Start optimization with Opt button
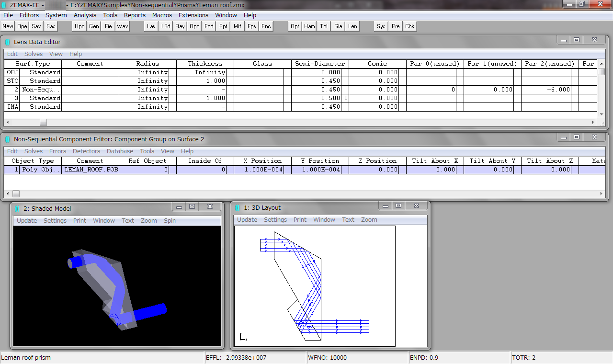 click(295, 26)
